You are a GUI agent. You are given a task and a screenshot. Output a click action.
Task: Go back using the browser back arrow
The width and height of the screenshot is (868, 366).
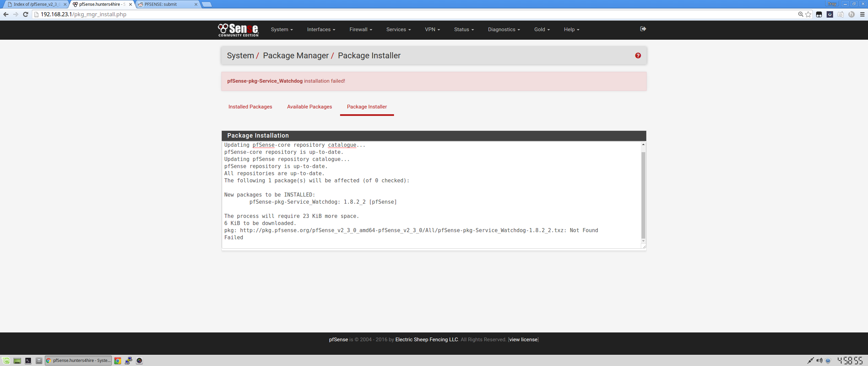[6, 14]
